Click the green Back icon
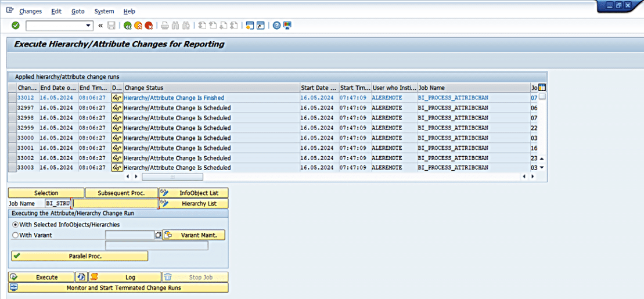The width and height of the screenshot is (644, 299). [x=128, y=26]
